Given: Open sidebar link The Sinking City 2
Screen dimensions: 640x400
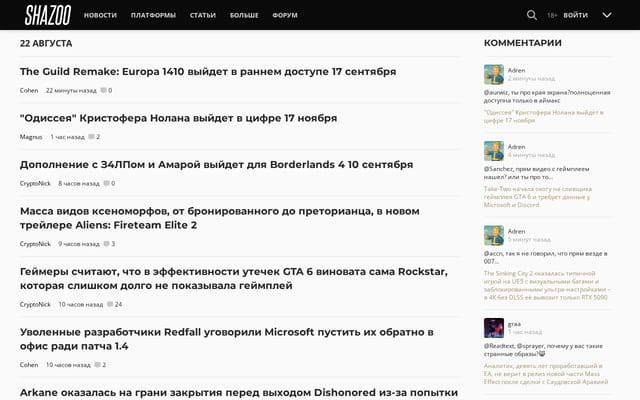Looking at the screenshot, I should [547, 285].
